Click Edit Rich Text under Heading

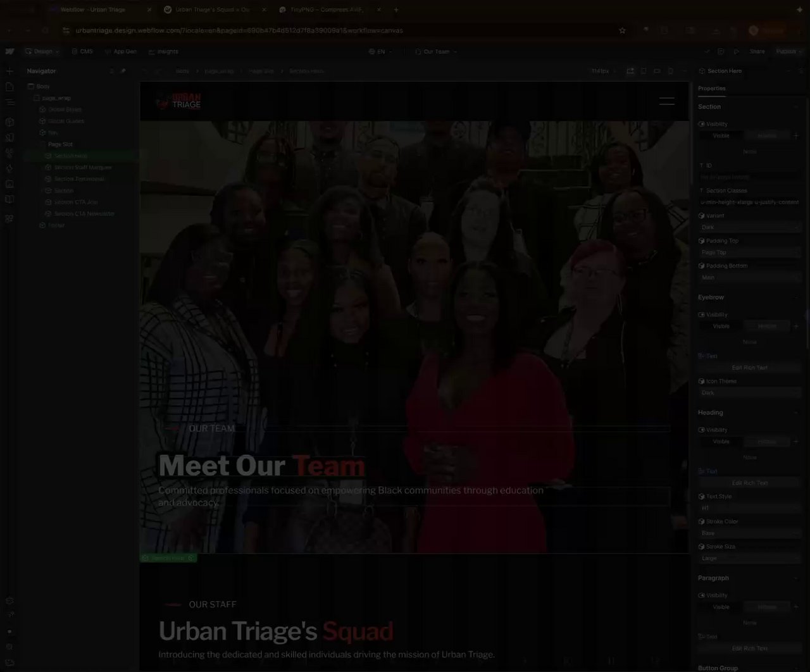tap(750, 483)
